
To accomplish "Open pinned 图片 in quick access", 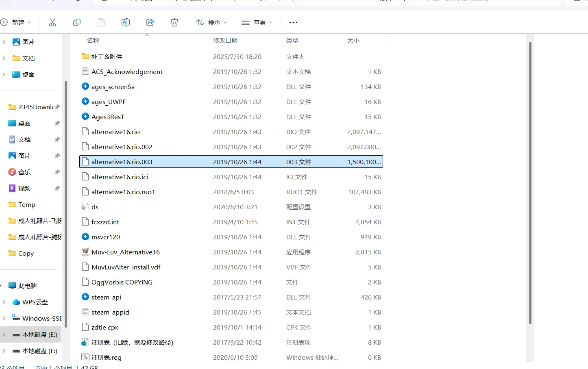I will pyautogui.click(x=20, y=156).
